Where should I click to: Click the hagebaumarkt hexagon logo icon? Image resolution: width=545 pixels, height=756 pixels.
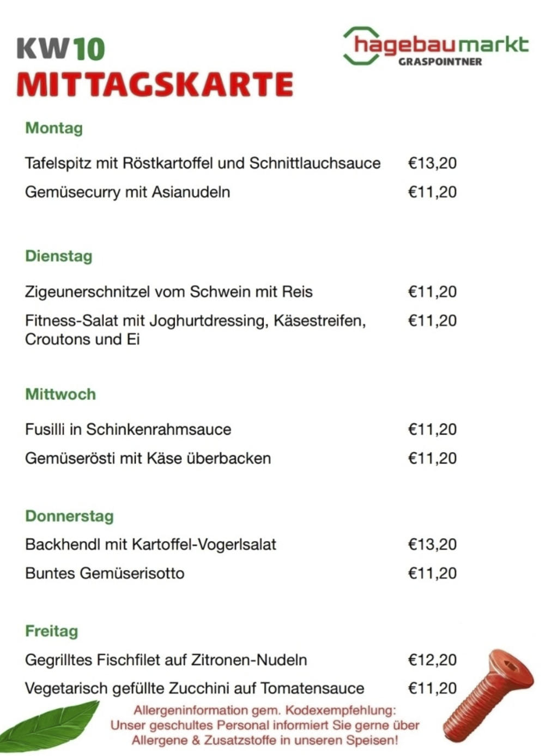[360, 46]
